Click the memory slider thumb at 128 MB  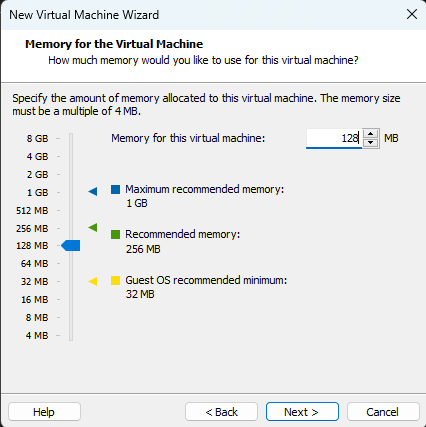(71, 246)
